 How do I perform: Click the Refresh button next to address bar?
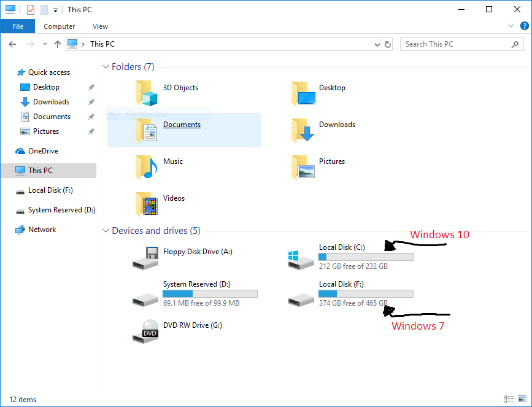[387, 44]
